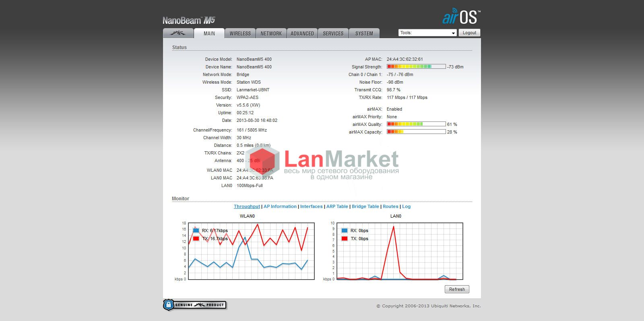This screenshot has height=321, width=644.
Task: Switch to the WIRELESS tab
Action: click(x=240, y=33)
